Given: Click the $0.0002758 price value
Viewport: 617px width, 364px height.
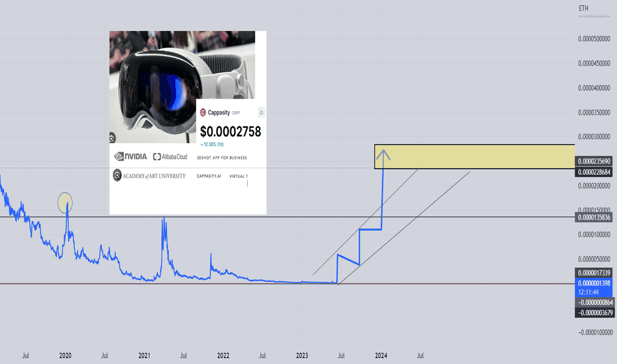Looking at the screenshot, I should coord(230,132).
